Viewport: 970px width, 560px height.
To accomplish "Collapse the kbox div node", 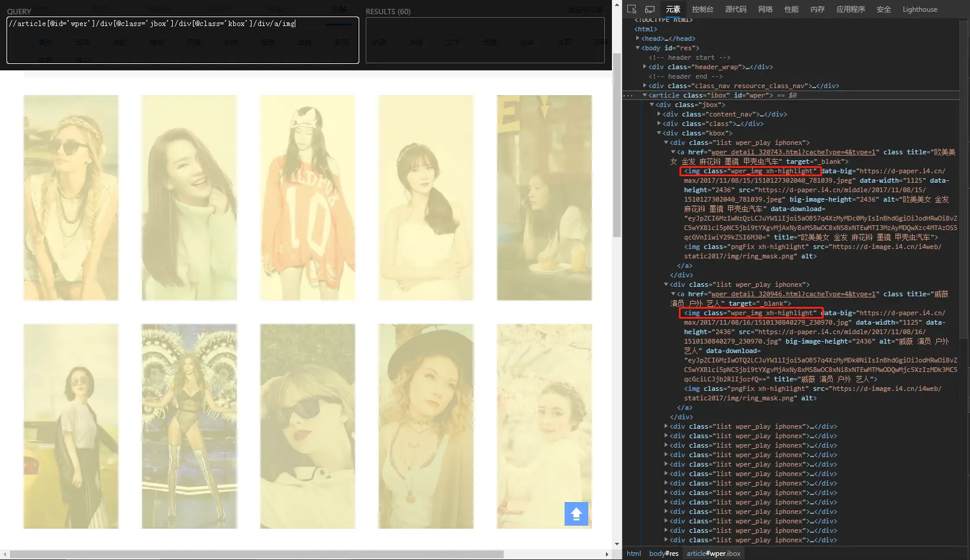I will [x=659, y=133].
